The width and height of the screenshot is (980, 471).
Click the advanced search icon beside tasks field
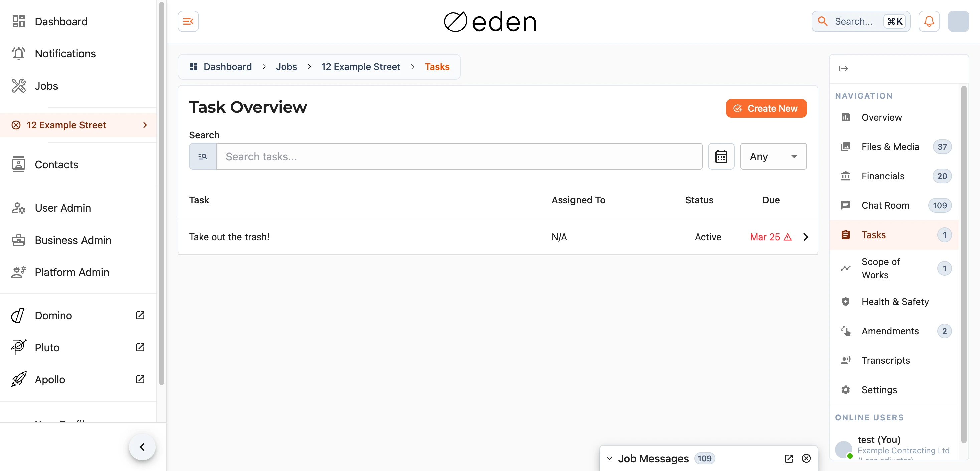click(x=203, y=156)
